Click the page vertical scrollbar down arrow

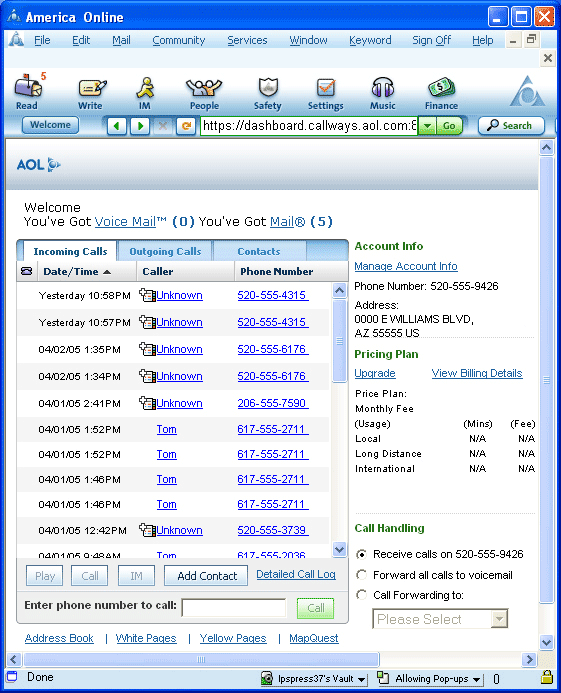tap(547, 642)
